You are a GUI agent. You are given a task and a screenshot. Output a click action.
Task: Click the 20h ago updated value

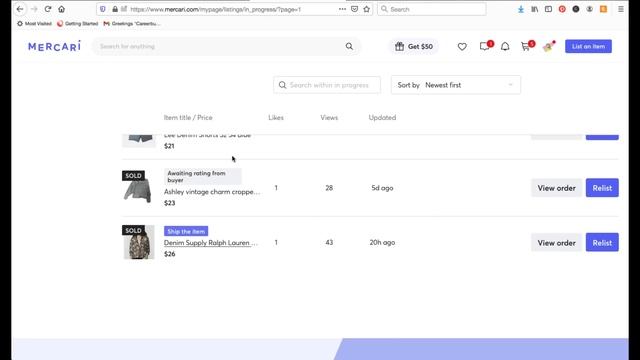[x=382, y=242]
